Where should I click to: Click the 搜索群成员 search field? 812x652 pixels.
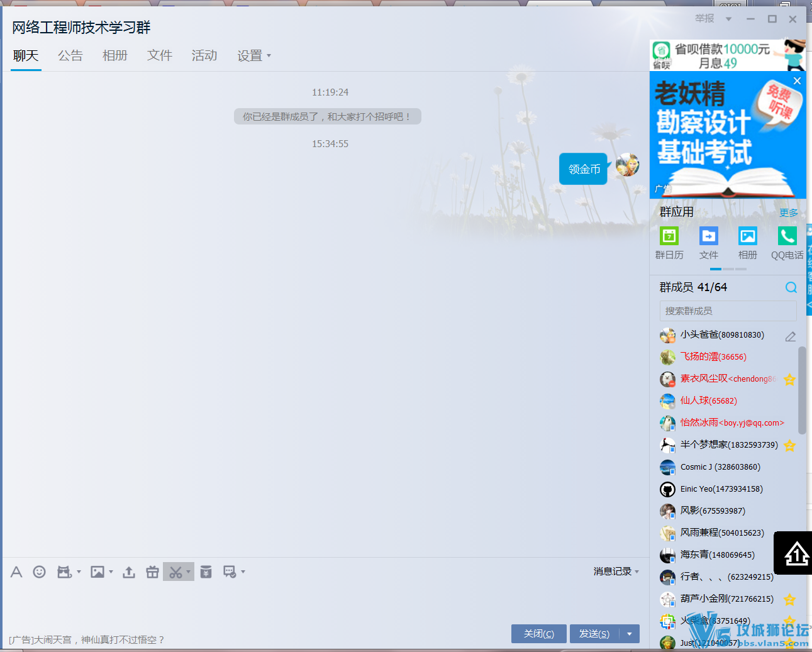728,311
